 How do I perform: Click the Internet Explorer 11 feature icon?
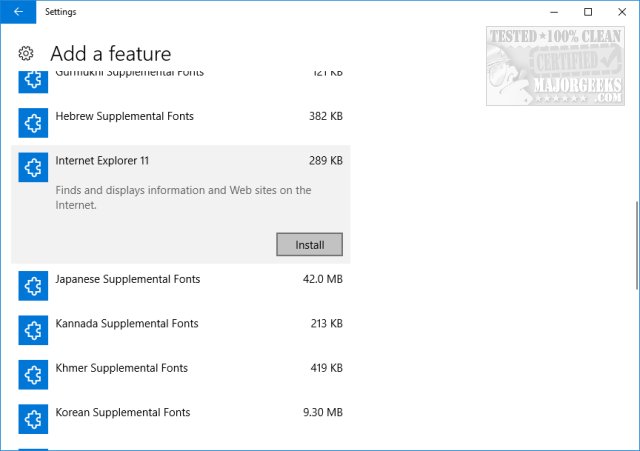click(x=33, y=167)
